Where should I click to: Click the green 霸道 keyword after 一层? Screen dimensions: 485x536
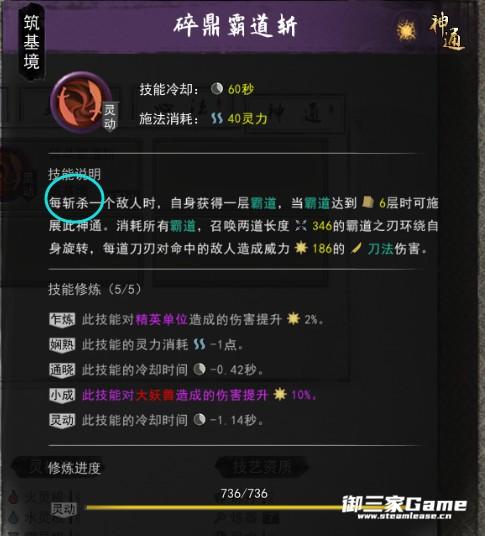tap(263, 203)
